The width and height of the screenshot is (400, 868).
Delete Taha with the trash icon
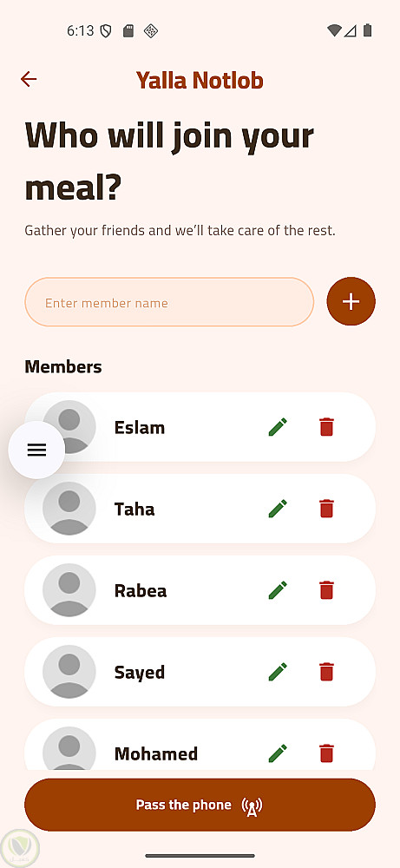pos(326,509)
